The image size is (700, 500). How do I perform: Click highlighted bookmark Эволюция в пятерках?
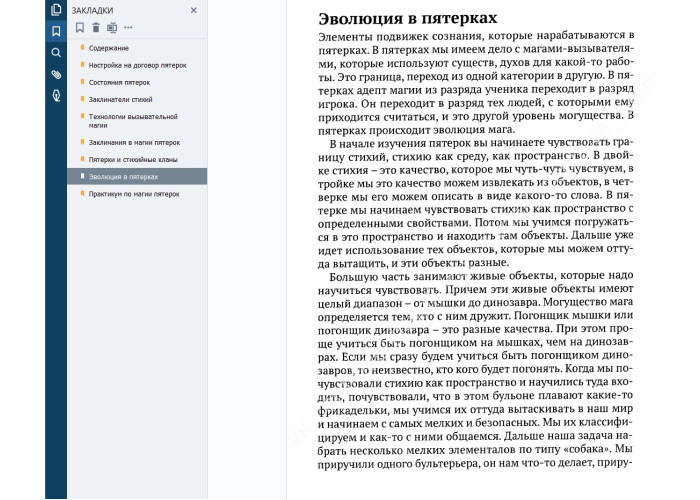[123, 176]
